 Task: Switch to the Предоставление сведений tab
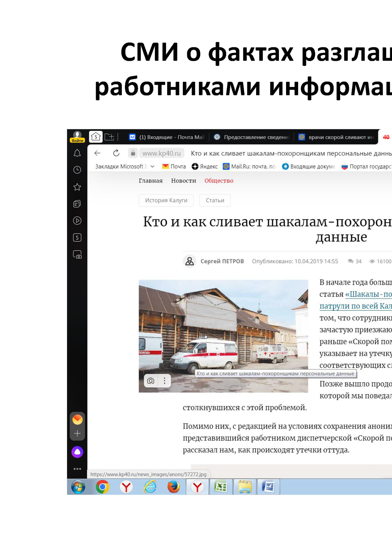click(252, 137)
